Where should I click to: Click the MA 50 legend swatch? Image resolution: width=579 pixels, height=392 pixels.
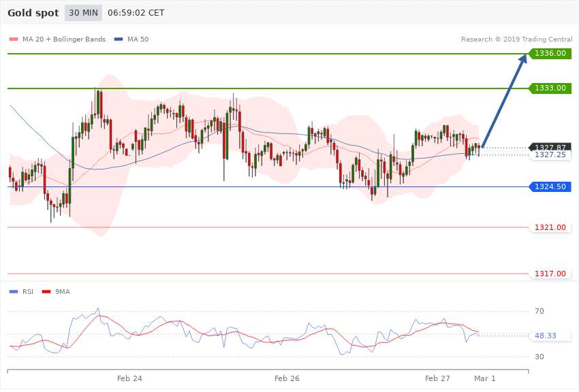pos(119,39)
